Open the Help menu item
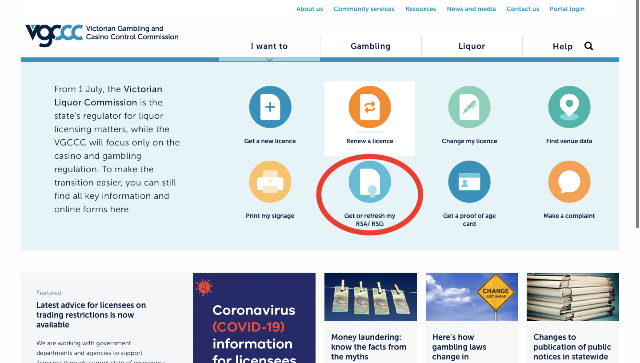 tap(562, 47)
